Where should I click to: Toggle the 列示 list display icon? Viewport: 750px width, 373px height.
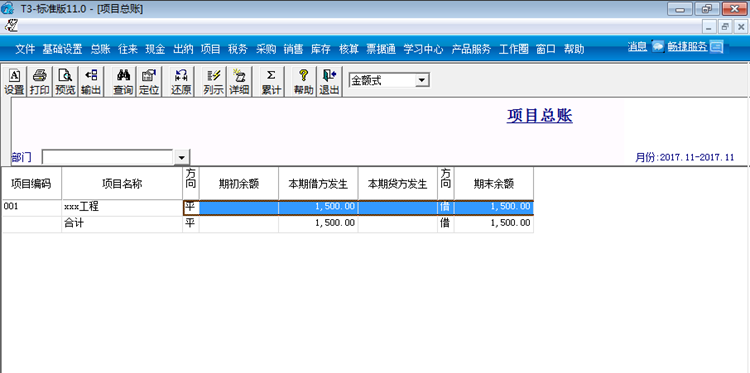213,81
